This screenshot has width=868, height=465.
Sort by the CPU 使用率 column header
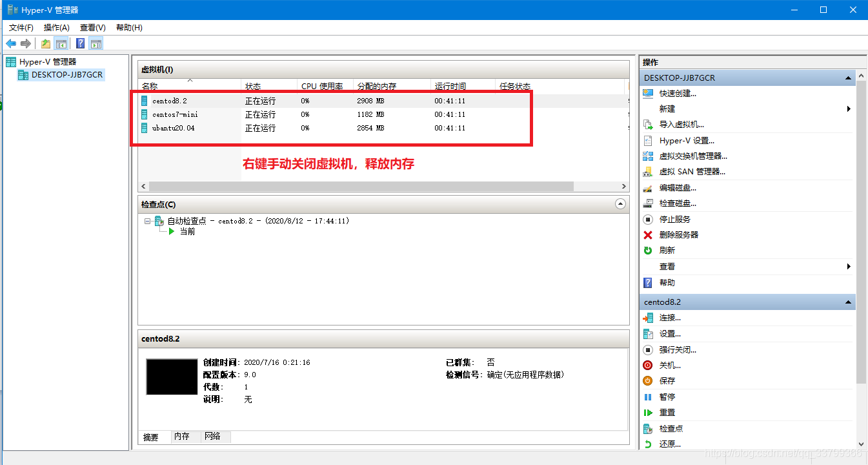click(325, 86)
